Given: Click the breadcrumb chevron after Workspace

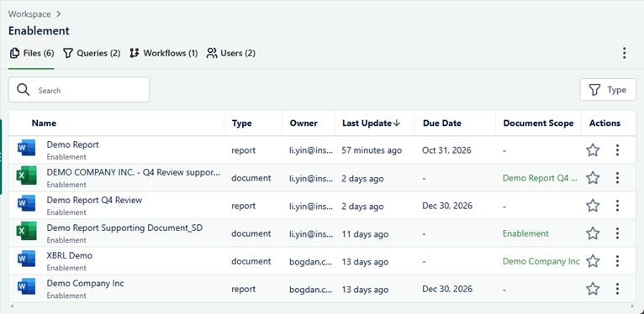Looking at the screenshot, I should click(x=59, y=14).
